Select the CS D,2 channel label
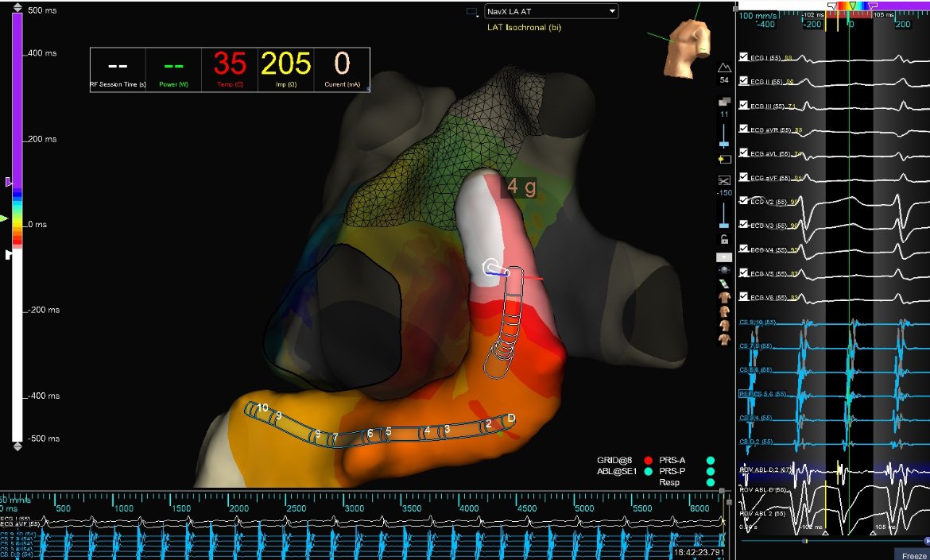 [756, 442]
